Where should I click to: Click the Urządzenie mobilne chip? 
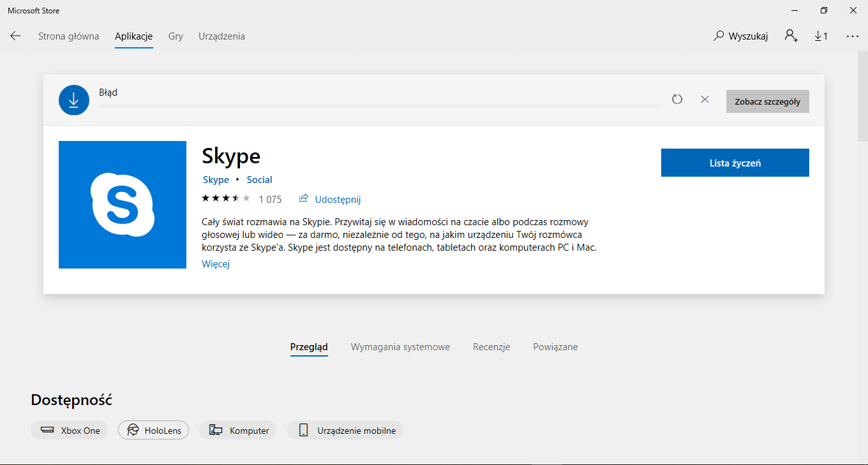[x=345, y=430]
